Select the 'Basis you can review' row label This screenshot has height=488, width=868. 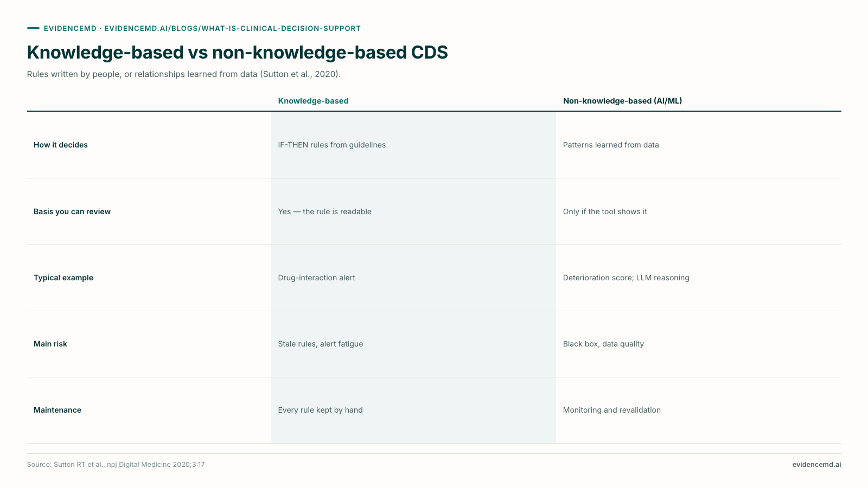click(x=72, y=211)
